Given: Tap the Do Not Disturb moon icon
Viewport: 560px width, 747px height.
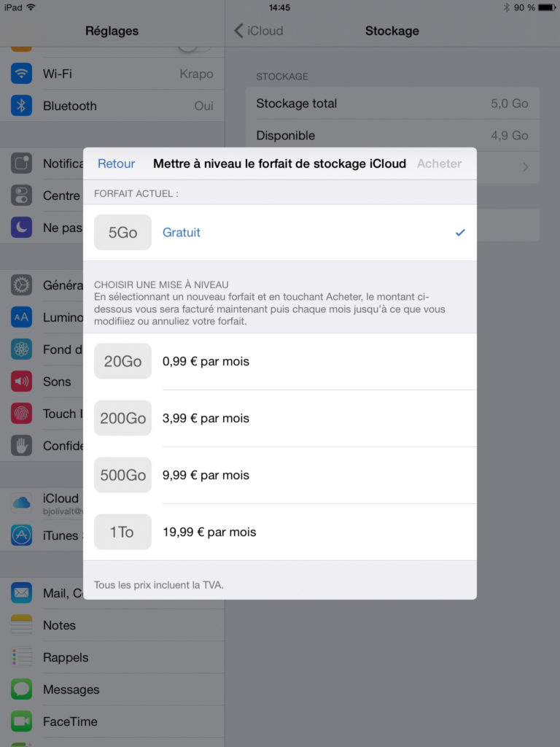Looking at the screenshot, I should click(21, 228).
